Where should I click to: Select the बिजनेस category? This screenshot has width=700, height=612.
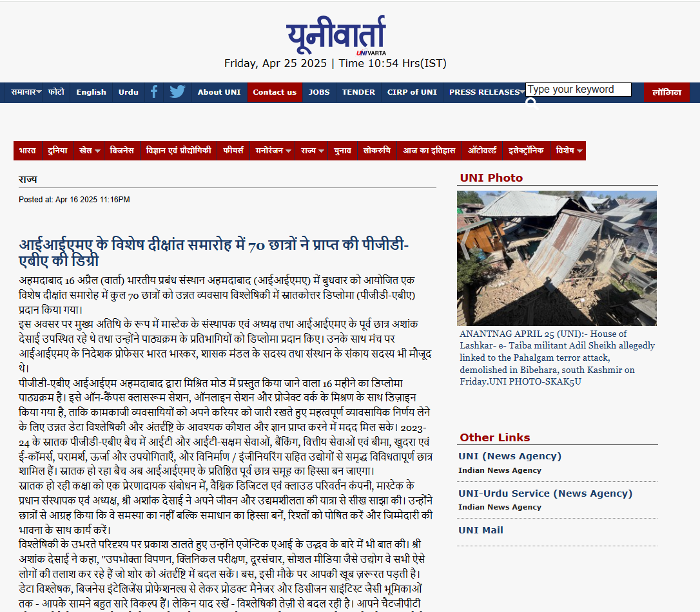pos(122,150)
